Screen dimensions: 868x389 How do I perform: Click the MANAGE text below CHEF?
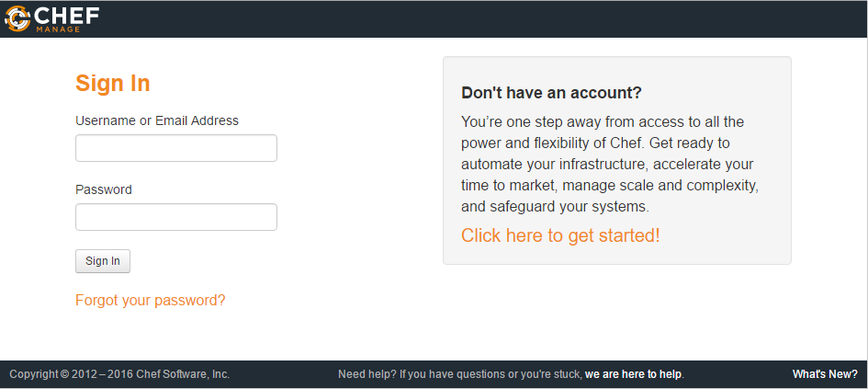[x=58, y=29]
